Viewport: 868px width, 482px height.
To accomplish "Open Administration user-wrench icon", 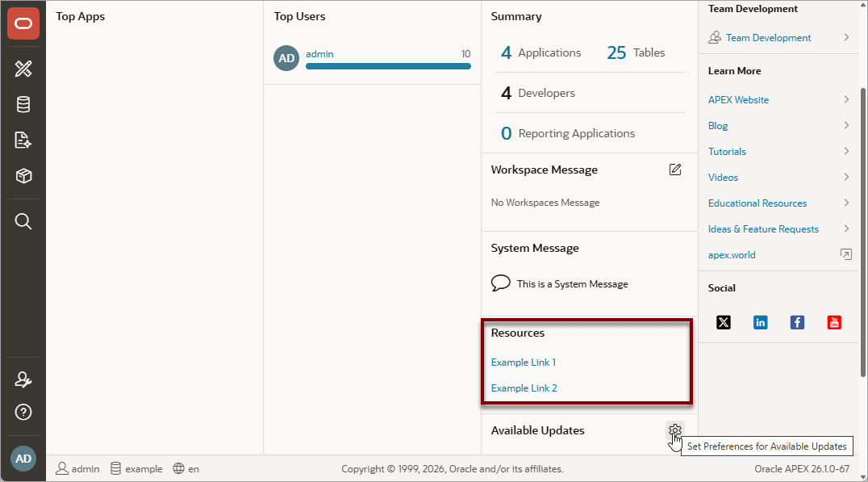I will click(x=23, y=379).
